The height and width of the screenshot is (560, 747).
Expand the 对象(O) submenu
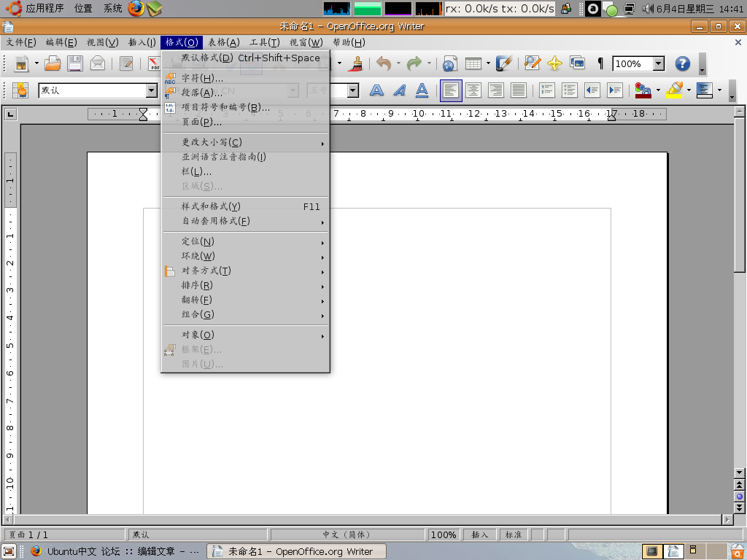(245, 335)
